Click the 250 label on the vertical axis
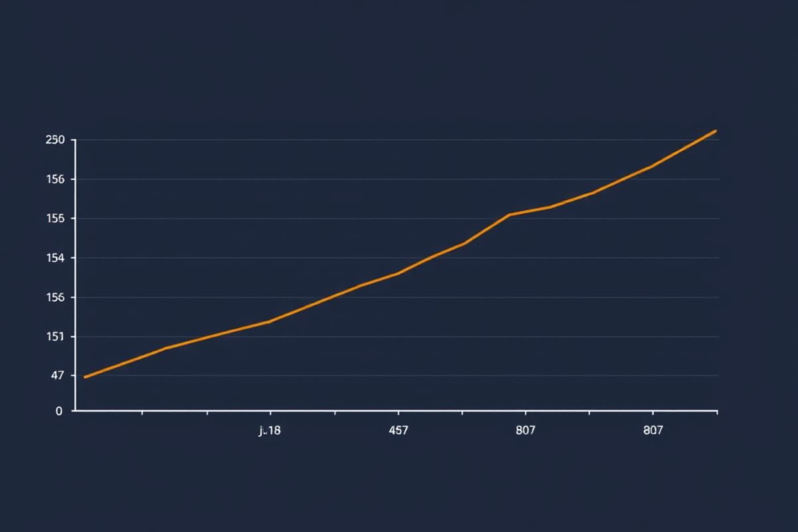The width and height of the screenshot is (798, 532). point(55,140)
